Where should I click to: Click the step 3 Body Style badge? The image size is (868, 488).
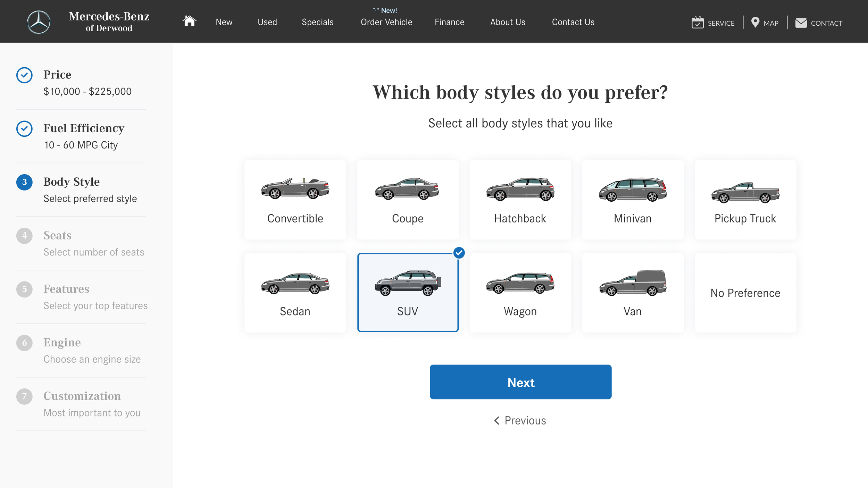[24, 182]
